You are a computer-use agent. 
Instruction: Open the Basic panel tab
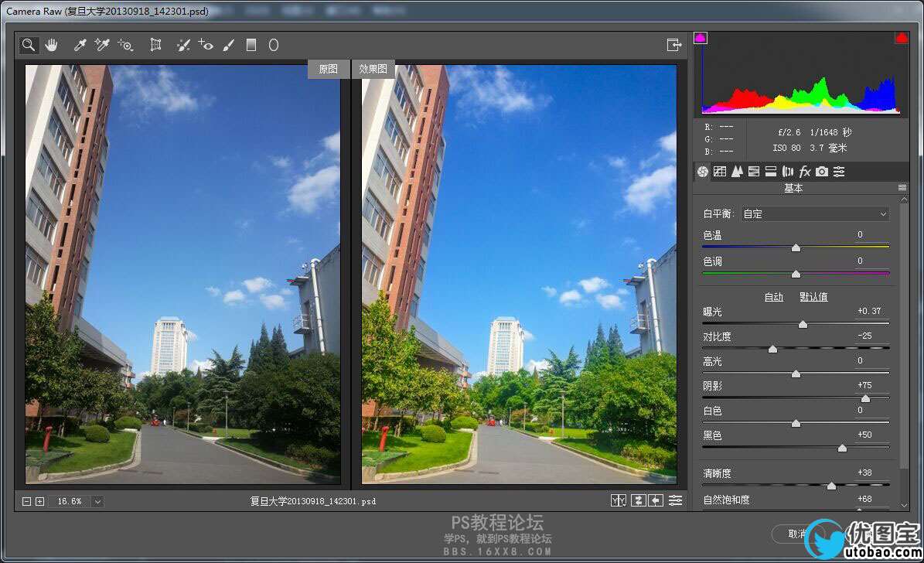pyautogui.click(x=702, y=172)
